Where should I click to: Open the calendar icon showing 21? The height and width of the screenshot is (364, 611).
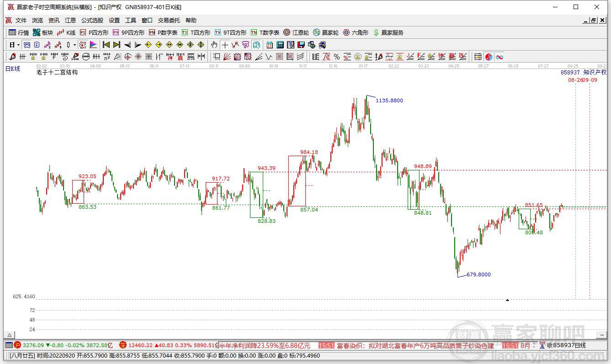(270, 45)
